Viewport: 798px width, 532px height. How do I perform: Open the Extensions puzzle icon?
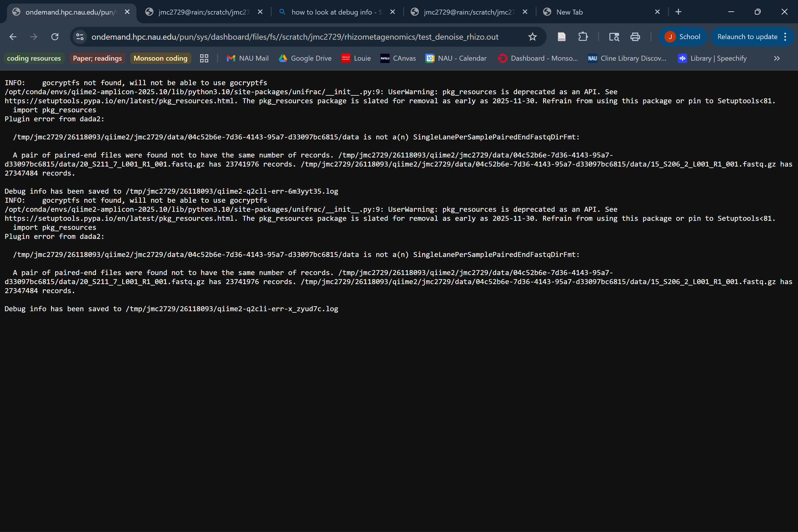coord(583,37)
